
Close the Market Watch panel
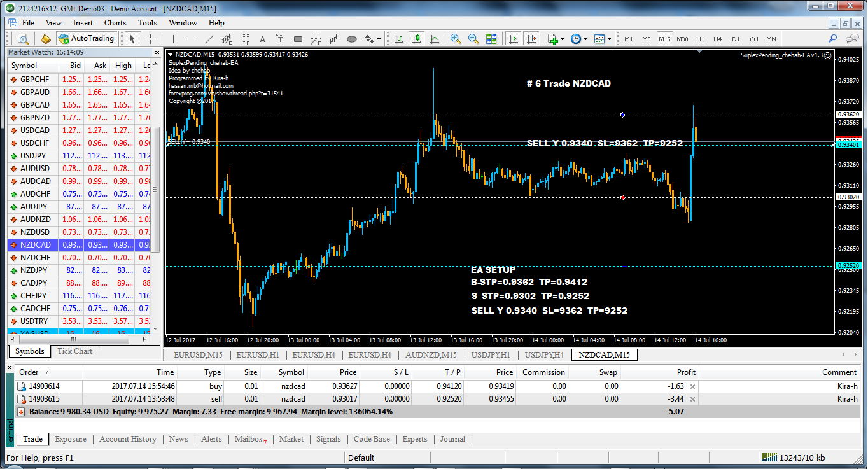tap(157, 52)
